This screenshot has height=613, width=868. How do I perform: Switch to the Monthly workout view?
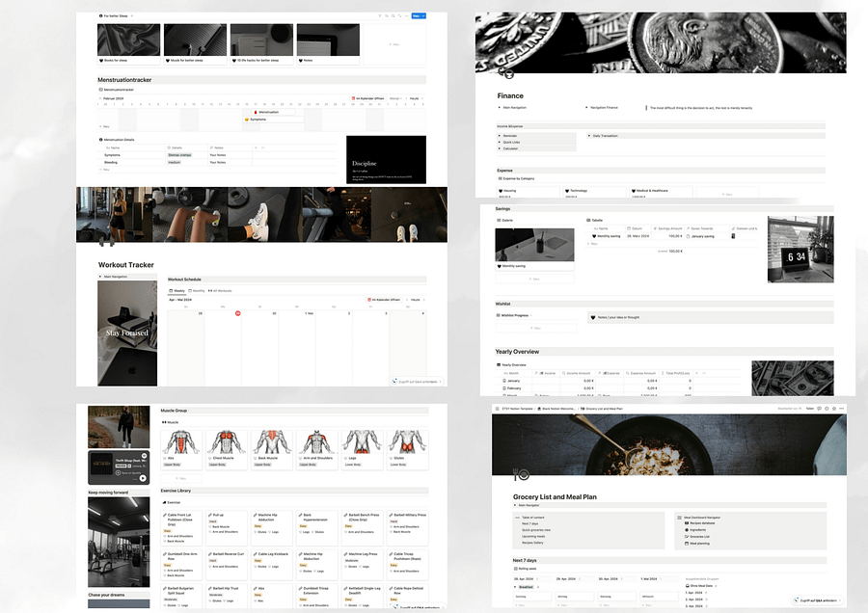point(197,291)
